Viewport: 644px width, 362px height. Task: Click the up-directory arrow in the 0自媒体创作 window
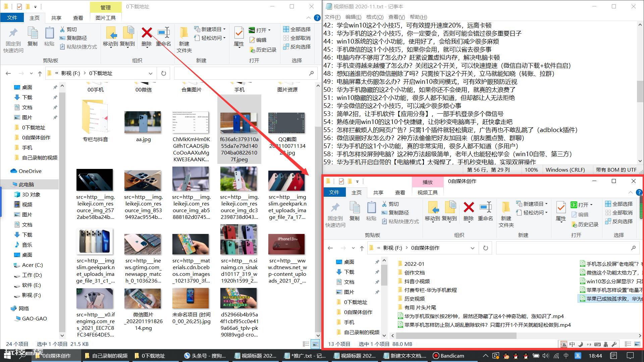(362, 248)
